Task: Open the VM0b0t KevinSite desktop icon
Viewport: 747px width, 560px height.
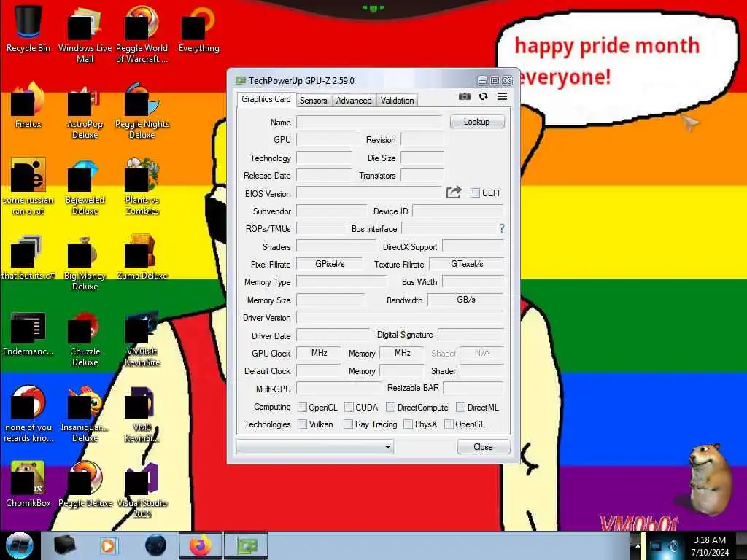Action: [x=142, y=339]
